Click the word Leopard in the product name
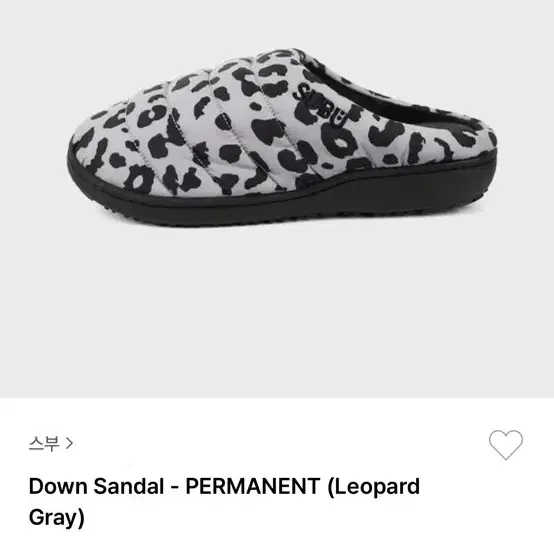 tap(374, 487)
